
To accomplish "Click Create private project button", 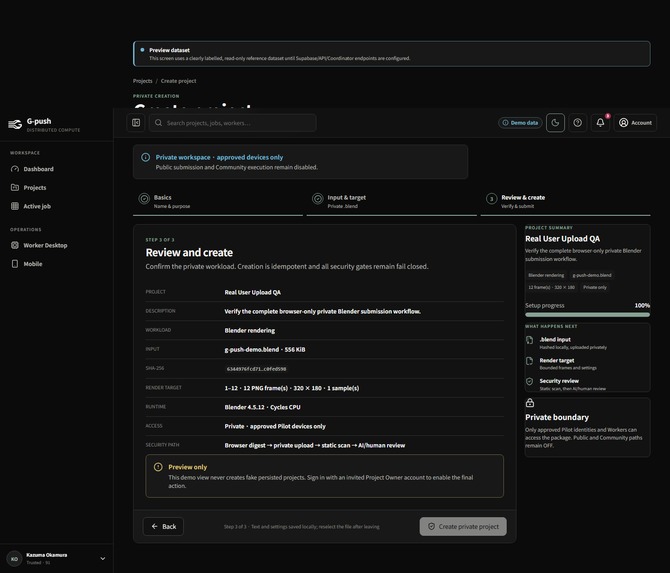I will [x=463, y=527].
